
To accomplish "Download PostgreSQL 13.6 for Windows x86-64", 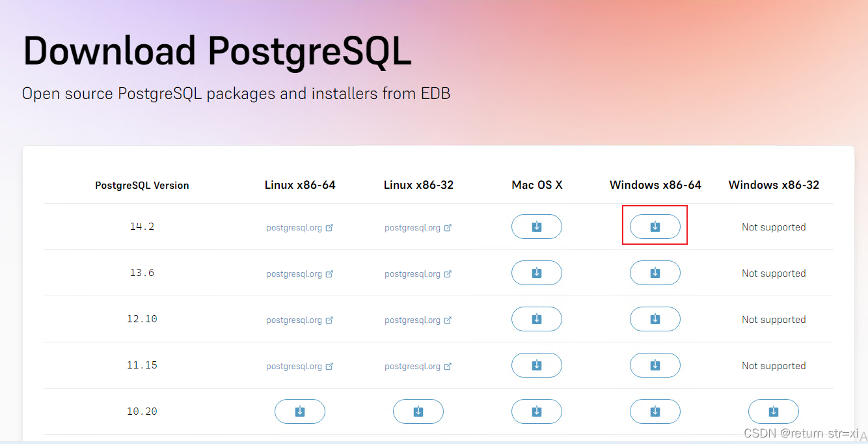I will [x=655, y=273].
